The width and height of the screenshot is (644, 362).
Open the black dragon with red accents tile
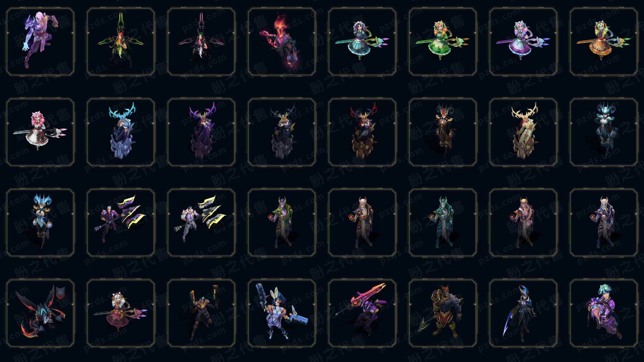point(40,313)
